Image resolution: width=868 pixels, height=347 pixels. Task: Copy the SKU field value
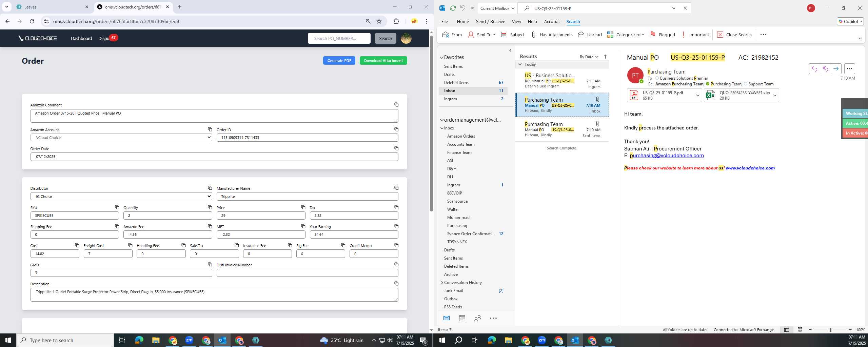coord(117,207)
